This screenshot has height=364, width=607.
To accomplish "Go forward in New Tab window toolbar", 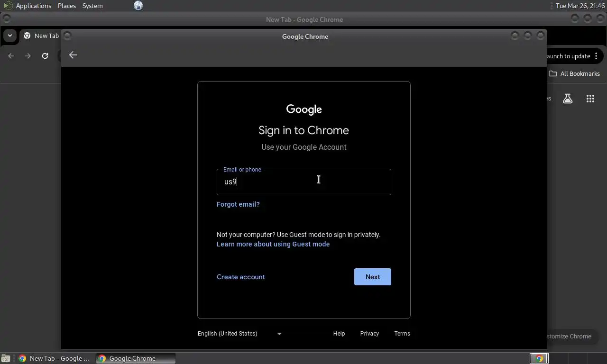I will (x=28, y=56).
